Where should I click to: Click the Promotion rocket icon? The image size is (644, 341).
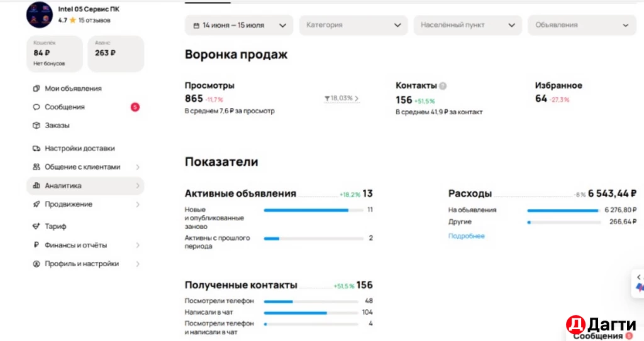click(x=36, y=205)
